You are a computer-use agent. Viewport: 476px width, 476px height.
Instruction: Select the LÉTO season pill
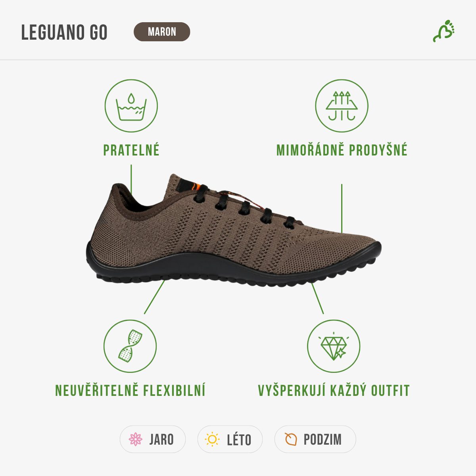click(x=230, y=439)
